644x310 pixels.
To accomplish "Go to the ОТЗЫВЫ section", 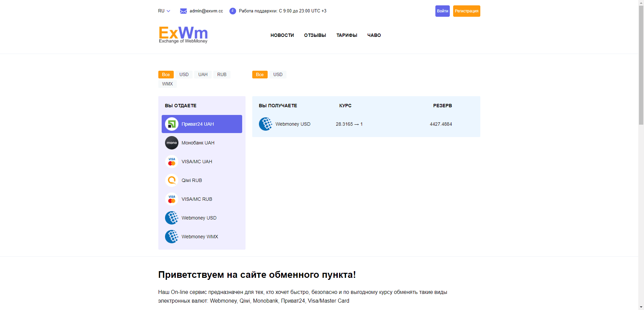I will [315, 35].
